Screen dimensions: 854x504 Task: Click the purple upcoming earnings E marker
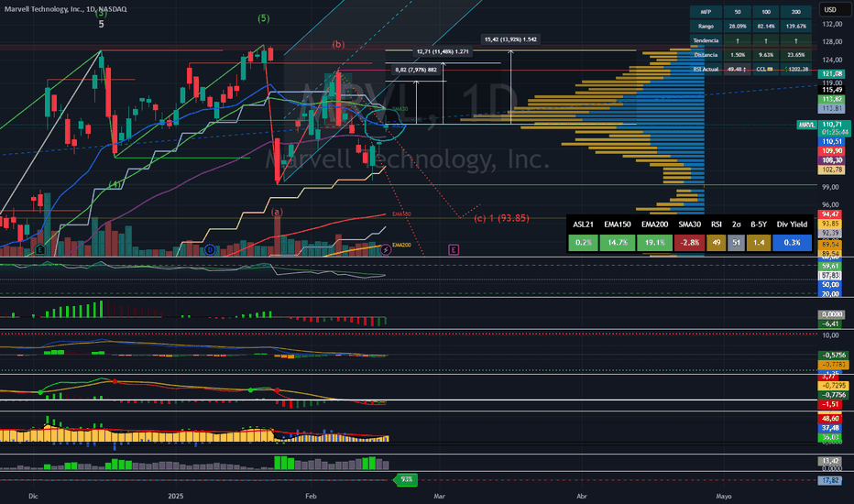pos(454,249)
